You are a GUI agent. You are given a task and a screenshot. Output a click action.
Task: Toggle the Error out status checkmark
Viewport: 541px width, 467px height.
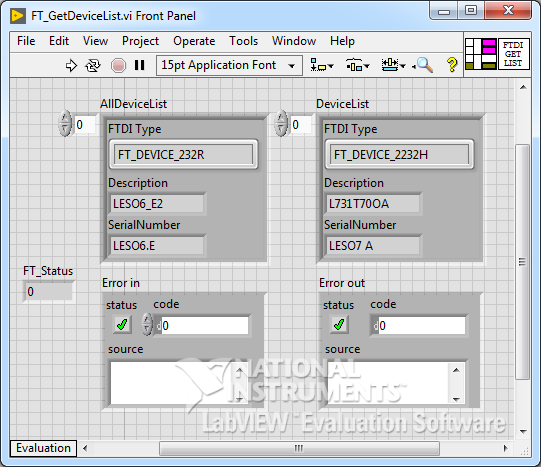[339, 324]
